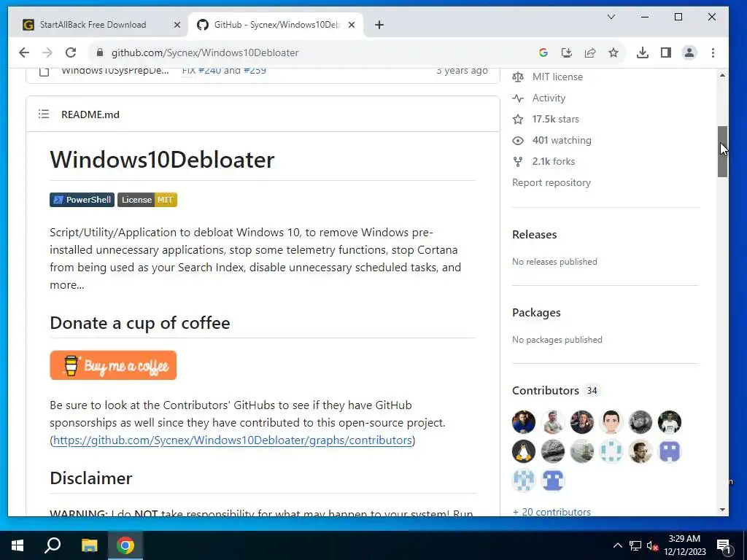Open a new browser tab
The image size is (747, 560).
[x=379, y=25]
